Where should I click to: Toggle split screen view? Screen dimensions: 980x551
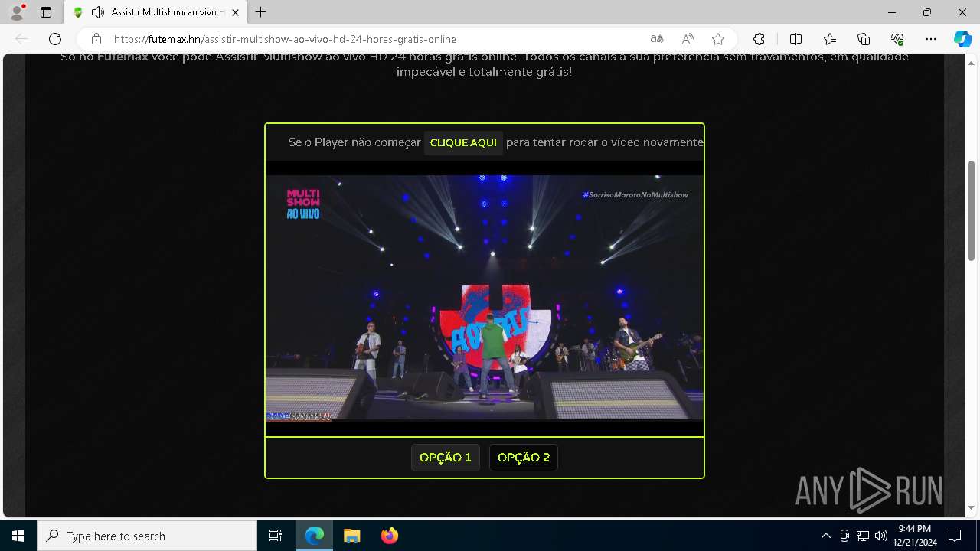click(x=795, y=39)
